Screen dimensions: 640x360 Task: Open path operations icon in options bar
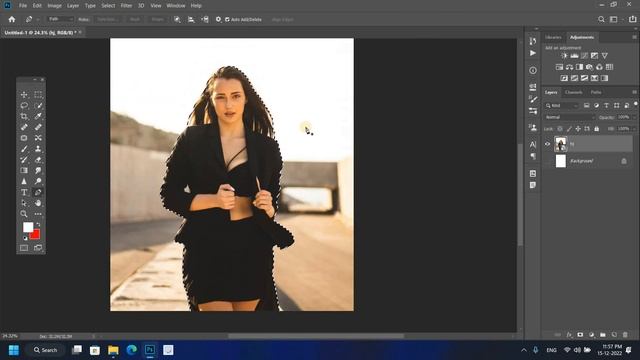pyautogui.click(x=177, y=19)
